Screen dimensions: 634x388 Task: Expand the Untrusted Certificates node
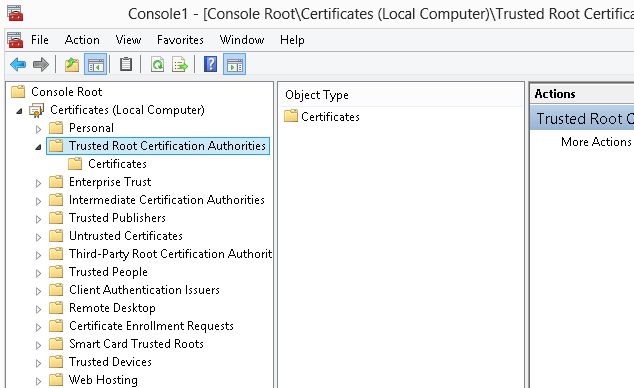(38, 237)
